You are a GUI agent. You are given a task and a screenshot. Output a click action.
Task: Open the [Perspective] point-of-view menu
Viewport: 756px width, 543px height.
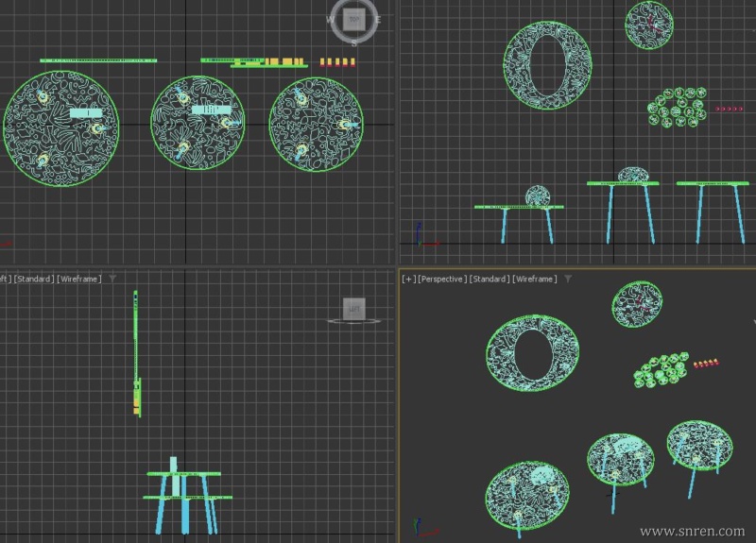click(442, 279)
